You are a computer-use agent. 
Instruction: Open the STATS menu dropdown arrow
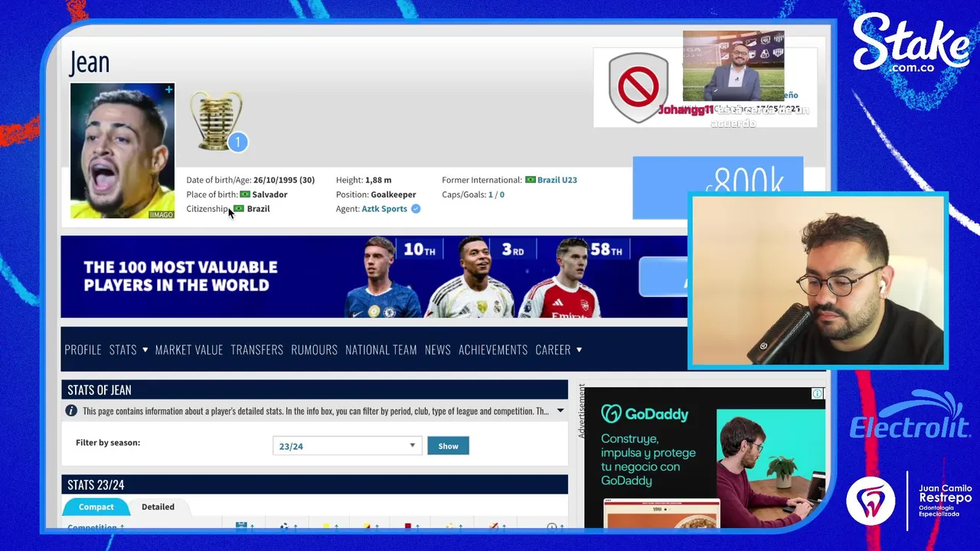pyautogui.click(x=145, y=350)
